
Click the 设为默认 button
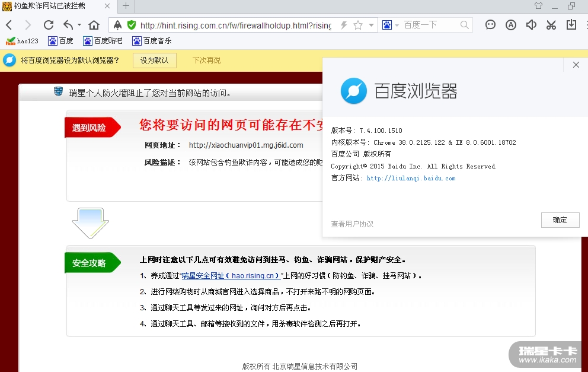point(155,61)
